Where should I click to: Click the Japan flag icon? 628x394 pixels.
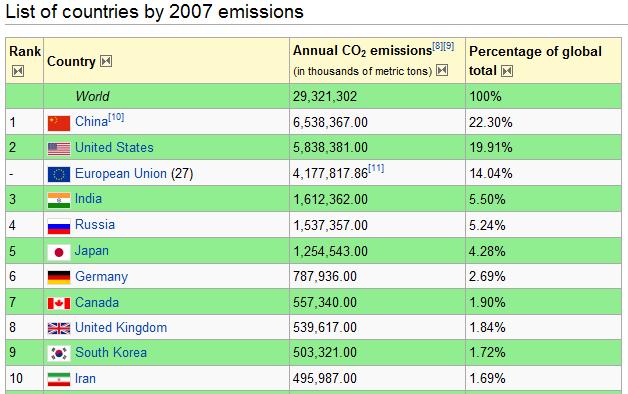tap(59, 252)
